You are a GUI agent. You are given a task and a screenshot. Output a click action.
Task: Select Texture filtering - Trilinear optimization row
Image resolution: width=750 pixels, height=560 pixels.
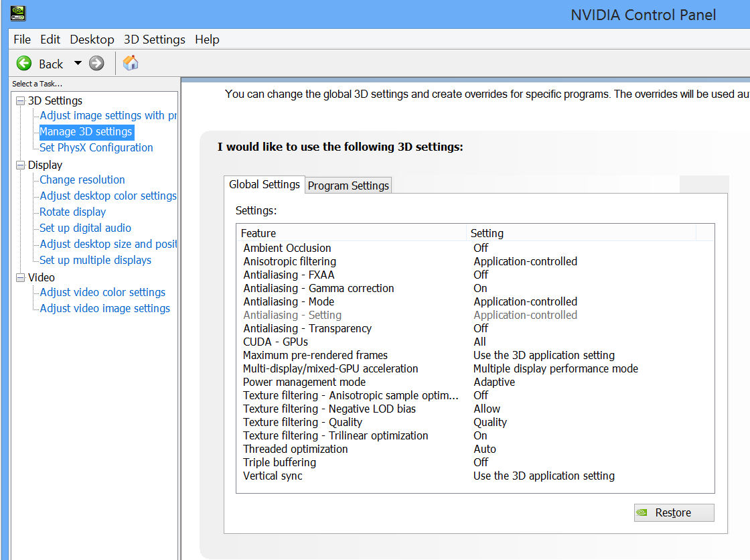tap(475, 435)
